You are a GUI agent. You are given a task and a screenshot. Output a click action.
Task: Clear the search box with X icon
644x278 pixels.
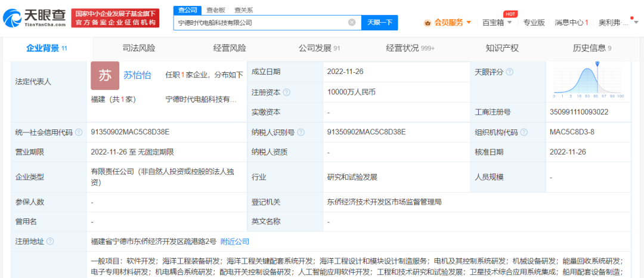coord(352,23)
